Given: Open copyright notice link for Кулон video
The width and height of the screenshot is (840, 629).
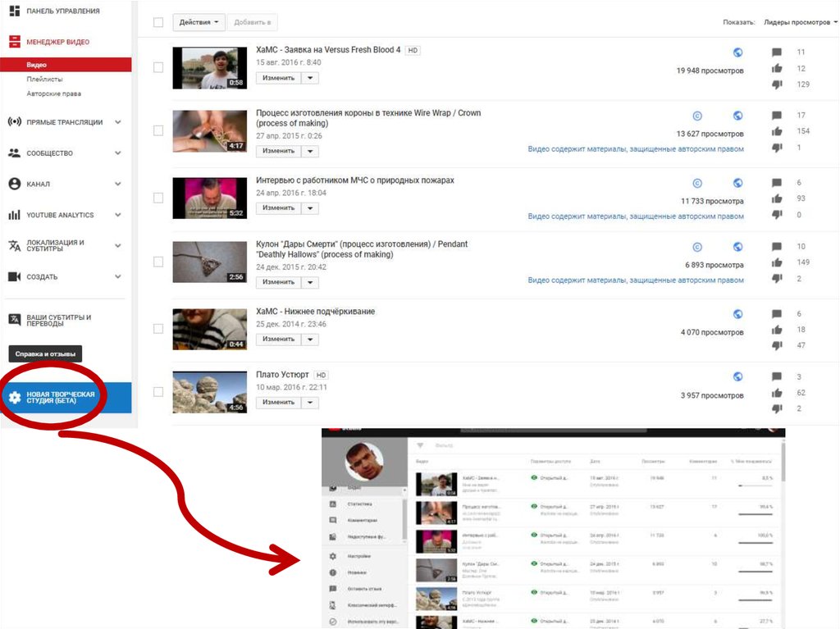Looking at the screenshot, I should coord(636,280).
